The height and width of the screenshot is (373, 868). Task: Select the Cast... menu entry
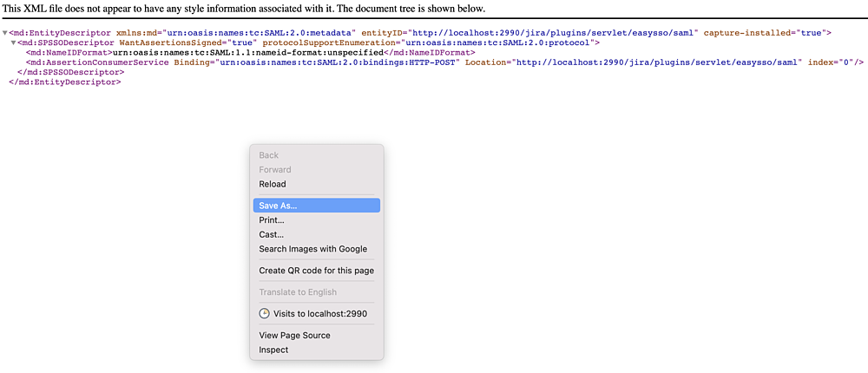point(317,235)
